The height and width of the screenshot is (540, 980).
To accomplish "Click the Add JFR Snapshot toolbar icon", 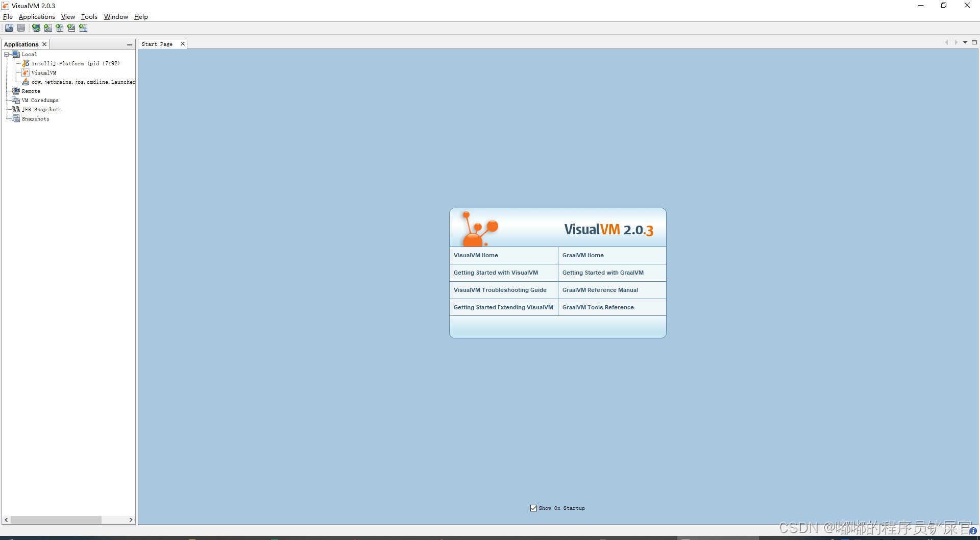I will pos(71,28).
